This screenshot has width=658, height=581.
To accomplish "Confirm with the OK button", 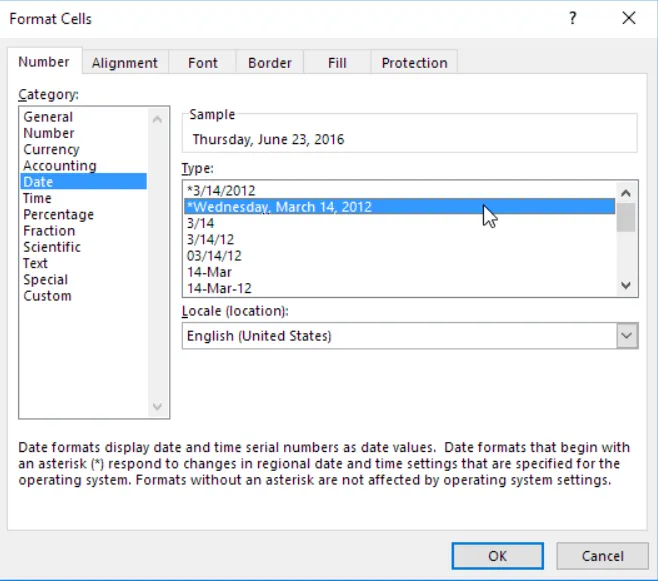I will 497,556.
